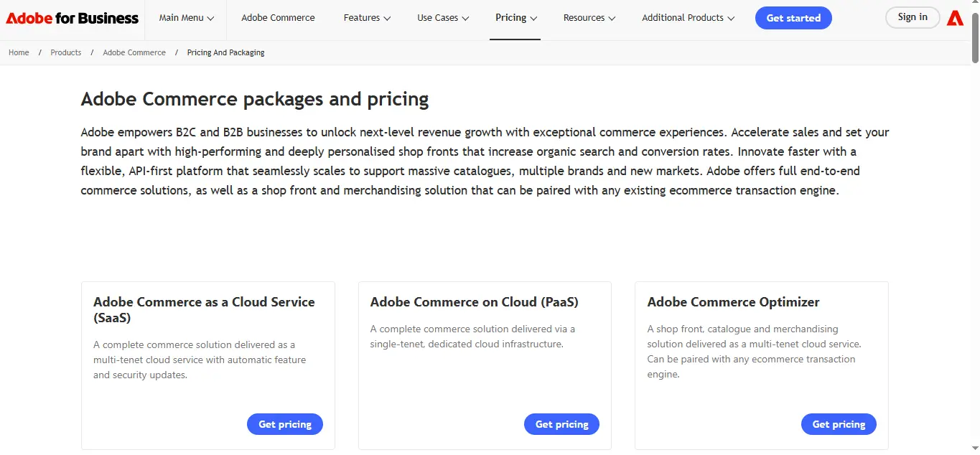Open the Adobe Commerce breadcrumb link
The width and height of the screenshot is (980, 455).
(134, 52)
